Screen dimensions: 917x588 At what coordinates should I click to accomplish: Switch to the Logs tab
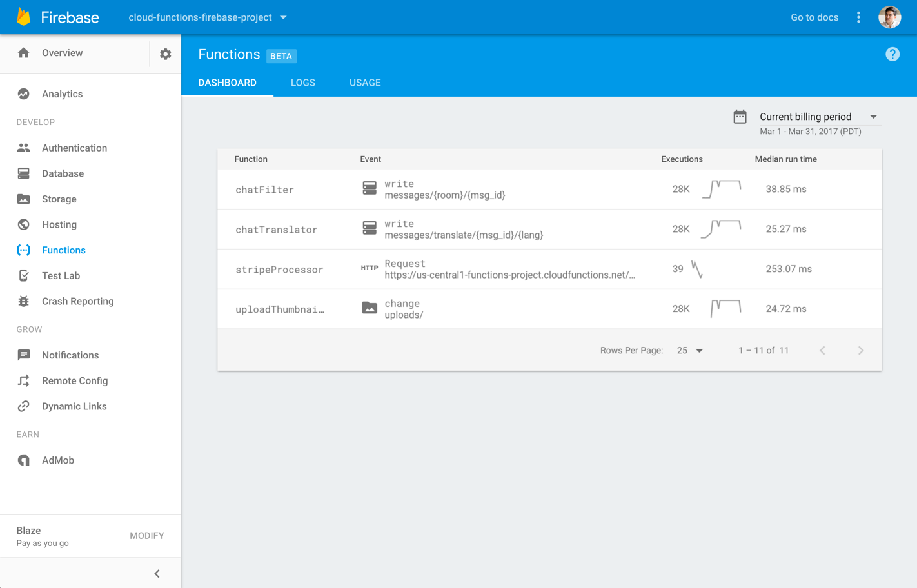[x=303, y=83]
